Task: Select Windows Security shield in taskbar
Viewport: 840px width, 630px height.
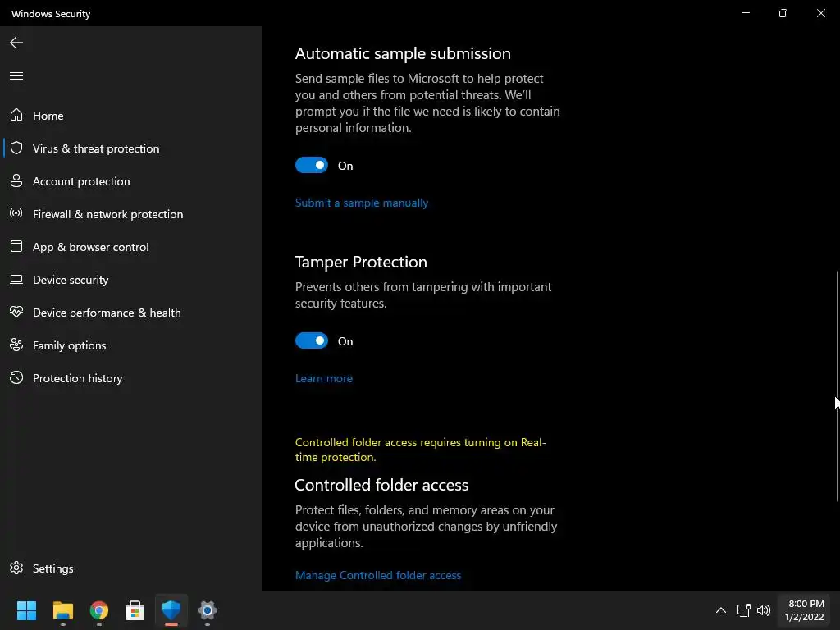Action: (x=171, y=610)
